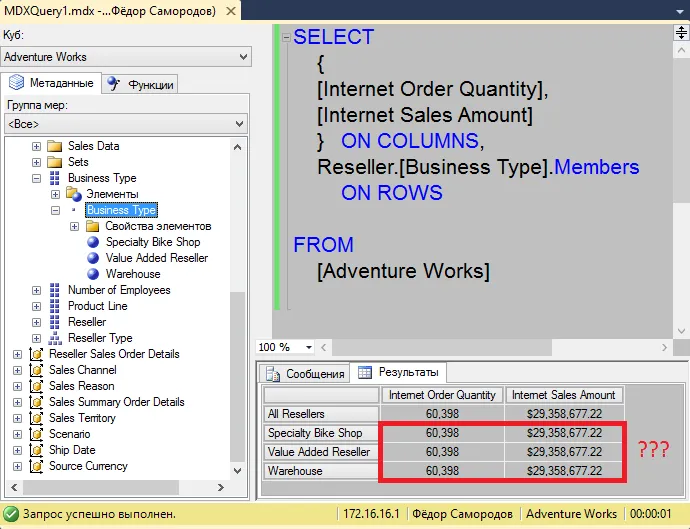The image size is (690, 529).
Task: Open the tab list dropdown arrow
Action: 680,12
